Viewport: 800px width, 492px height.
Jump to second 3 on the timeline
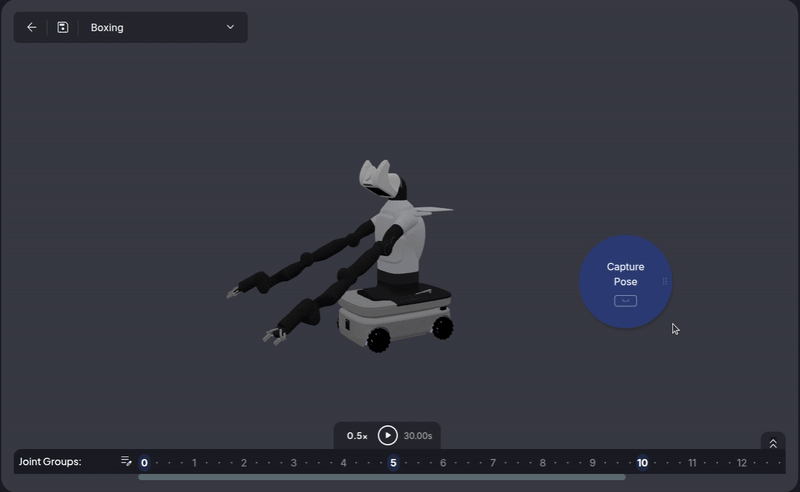click(x=294, y=463)
